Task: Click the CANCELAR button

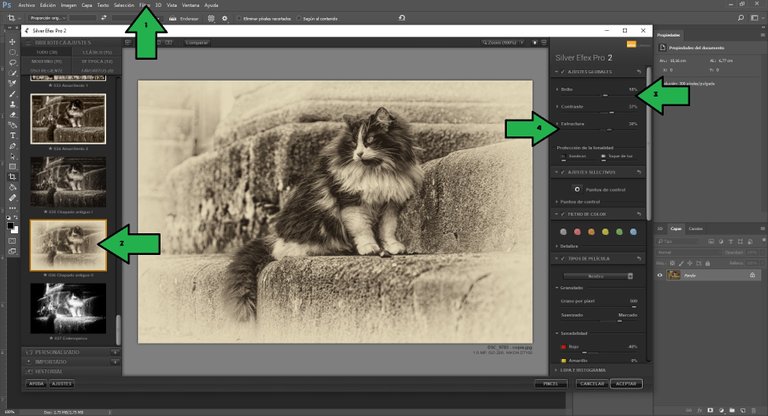Action: [x=592, y=384]
